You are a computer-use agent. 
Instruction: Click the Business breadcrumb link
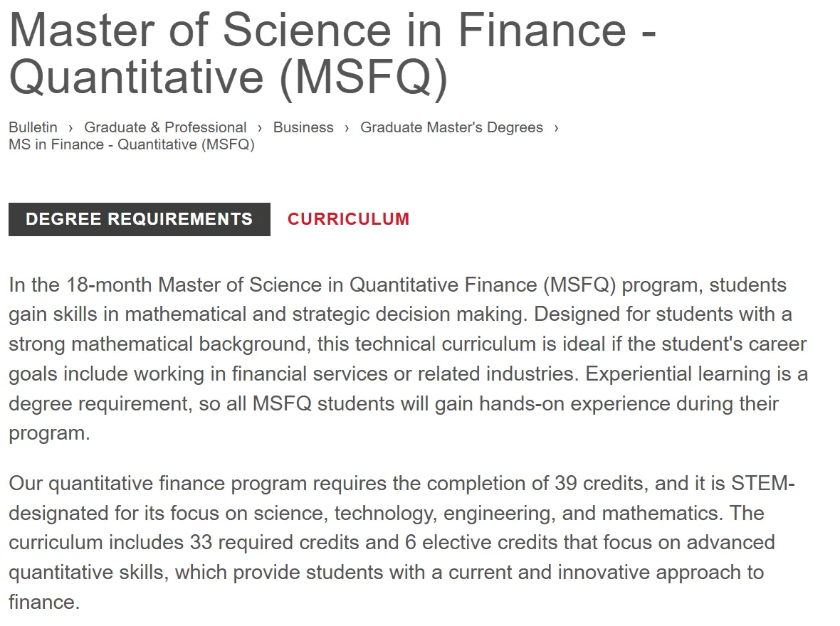(x=303, y=127)
